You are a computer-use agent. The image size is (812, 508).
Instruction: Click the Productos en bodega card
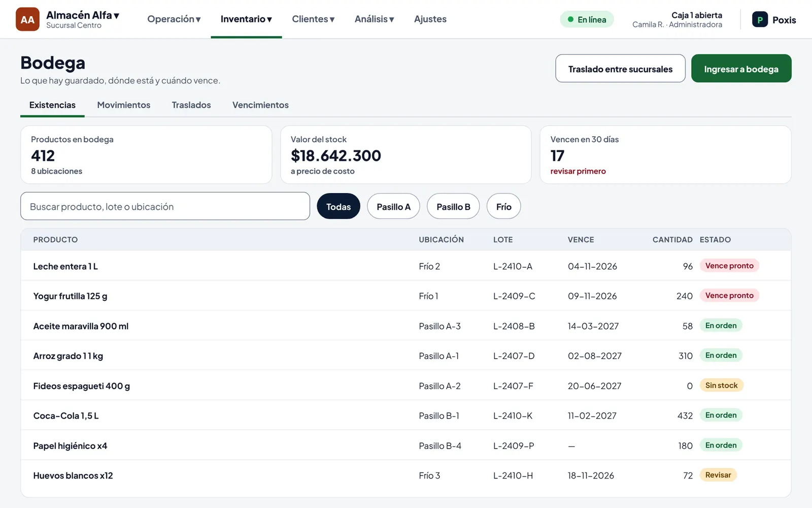point(146,154)
